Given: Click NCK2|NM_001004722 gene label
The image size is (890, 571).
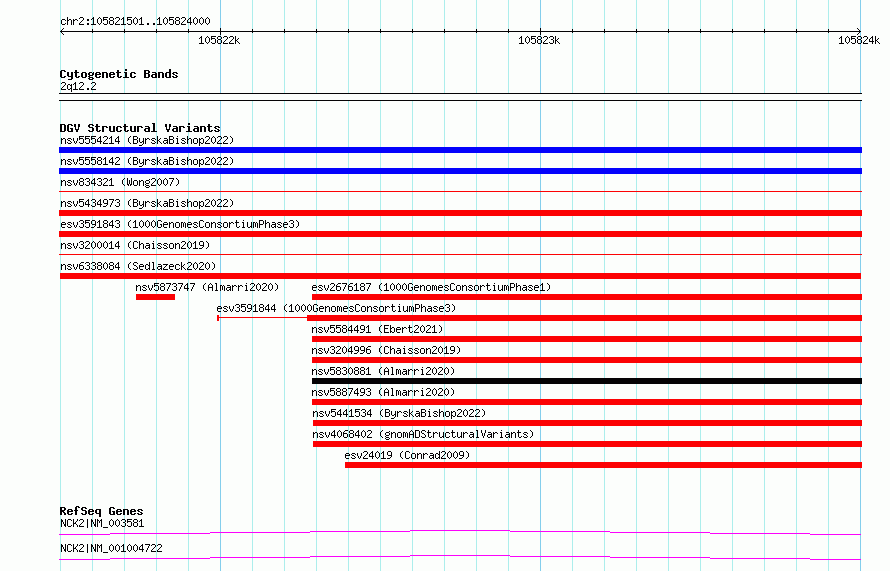Looking at the screenshot, I should tap(111, 548).
